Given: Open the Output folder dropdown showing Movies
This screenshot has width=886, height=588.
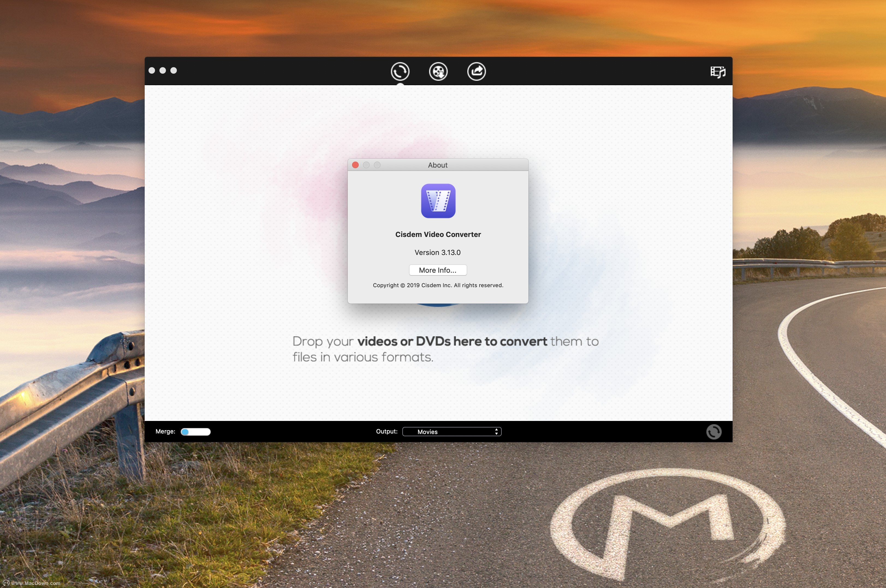Looking at the screenshot, I should pos(451,432).
